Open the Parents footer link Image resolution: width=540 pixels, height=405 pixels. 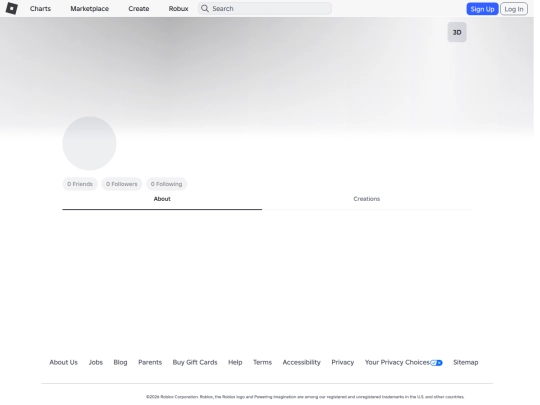coord(150,362)
